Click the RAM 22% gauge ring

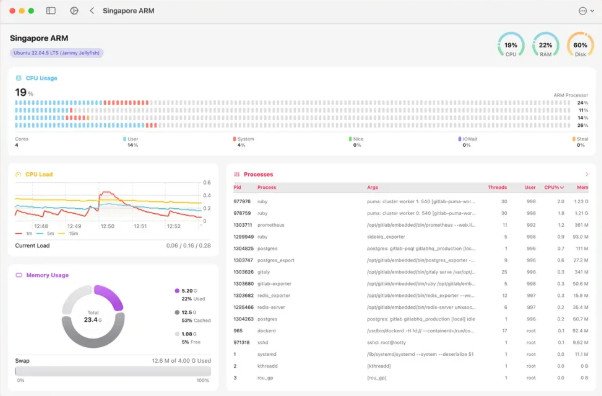pos(545,45)
